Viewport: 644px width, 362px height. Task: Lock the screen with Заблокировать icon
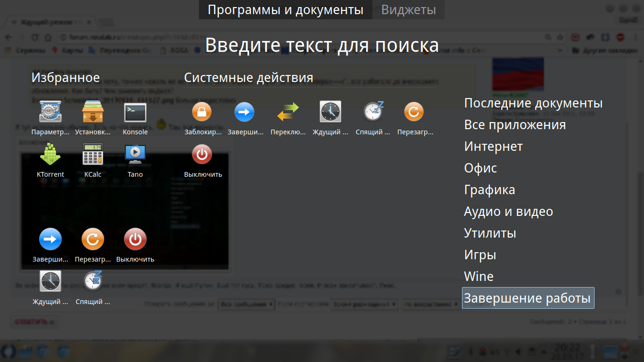202,112
